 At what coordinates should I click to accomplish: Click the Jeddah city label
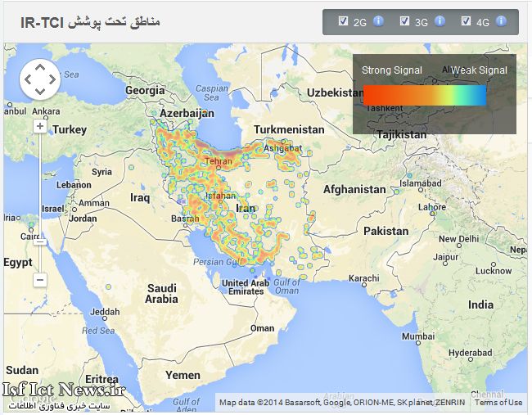coord(105,312)
